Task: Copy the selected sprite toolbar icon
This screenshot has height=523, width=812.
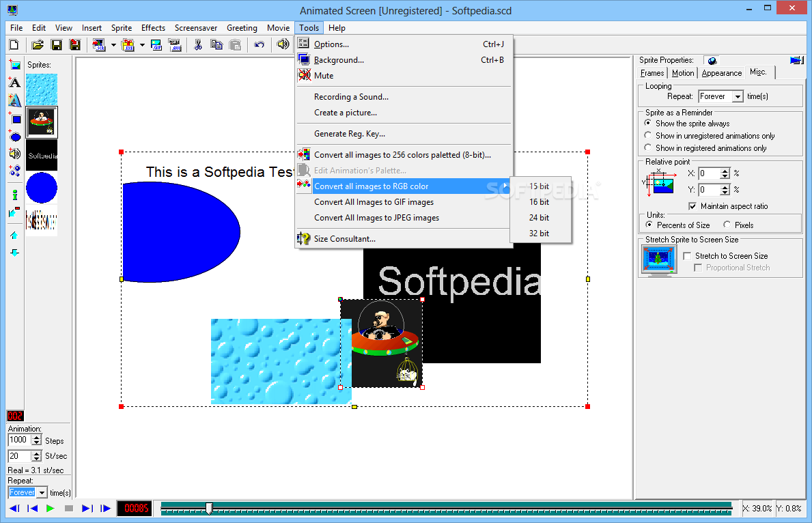Action: pos(216,45)
